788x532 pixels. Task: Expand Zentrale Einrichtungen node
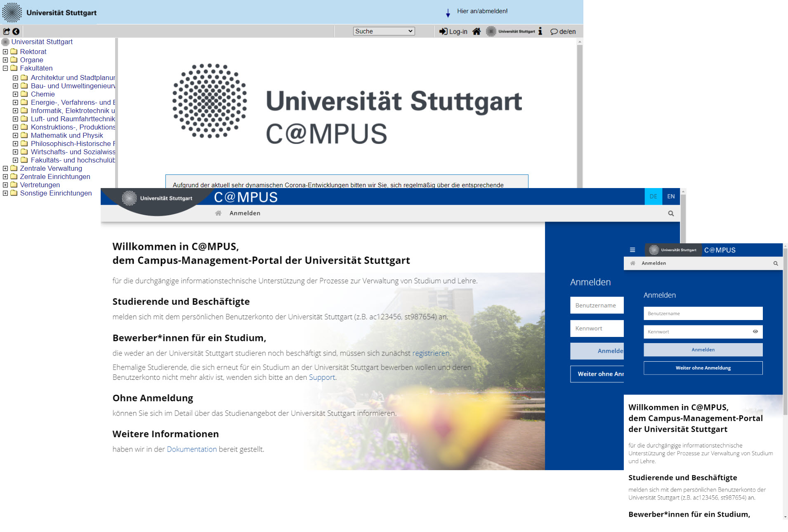pos(5,177)
